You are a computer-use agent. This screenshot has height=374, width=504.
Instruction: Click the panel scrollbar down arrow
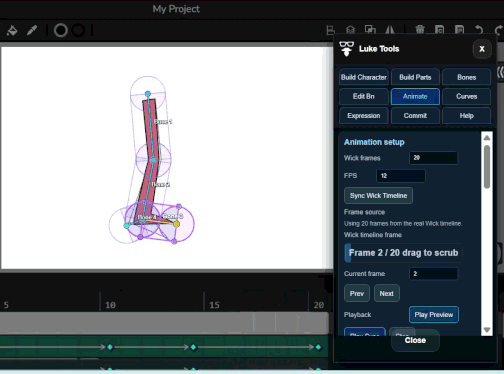tap(487, 330)
